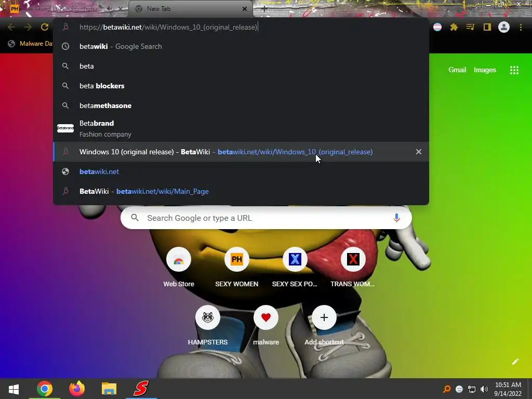Viewport: 532px width, 399px height.
Task: Open Windows 10 (original release) BetaWiki suggestion
Action: tap(241, 152)
